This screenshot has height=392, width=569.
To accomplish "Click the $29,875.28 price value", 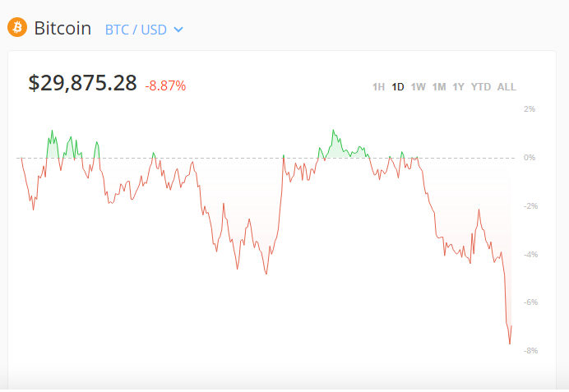I will pyautogui.click(x=83, y=83).
